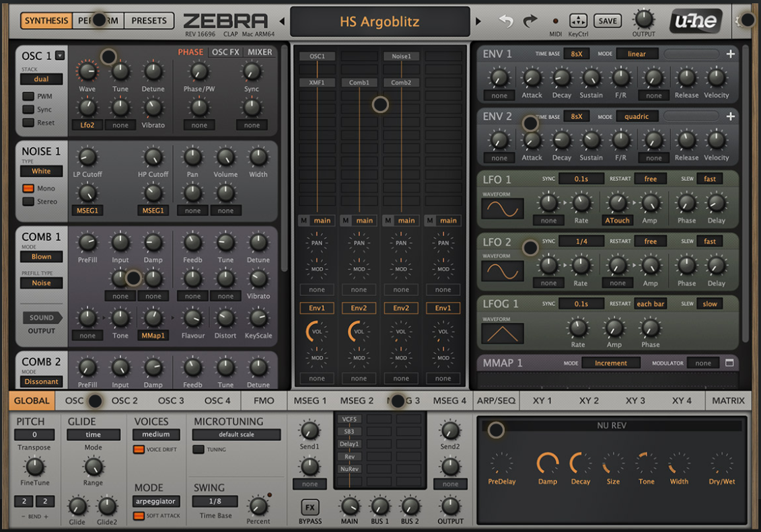Open the COMB 1 Blown mode selector

[41, 256]
